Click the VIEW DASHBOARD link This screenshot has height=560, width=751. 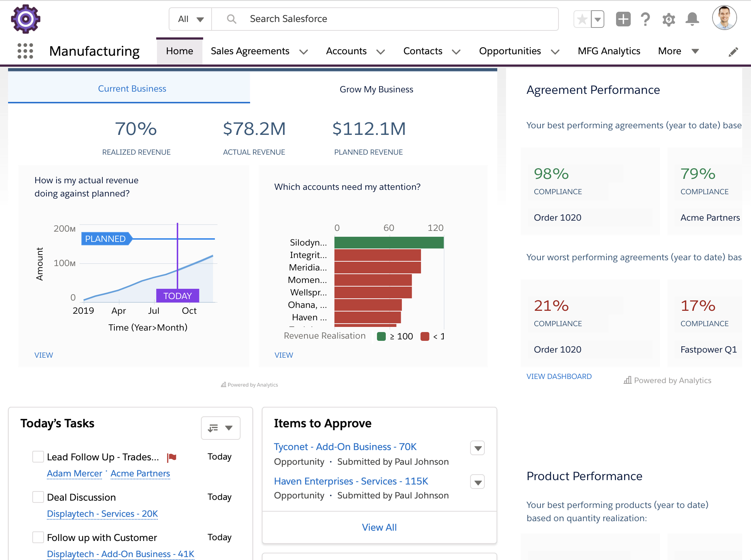559,376
